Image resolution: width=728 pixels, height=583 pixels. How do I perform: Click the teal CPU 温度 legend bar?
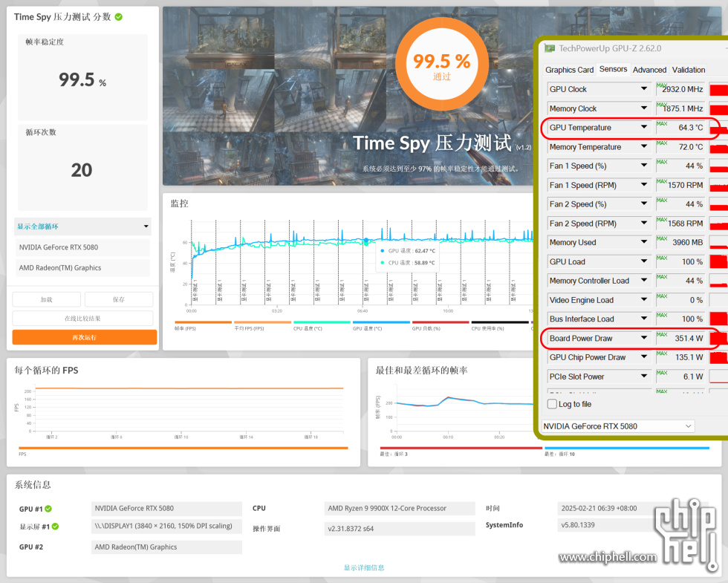click(322, 322)
